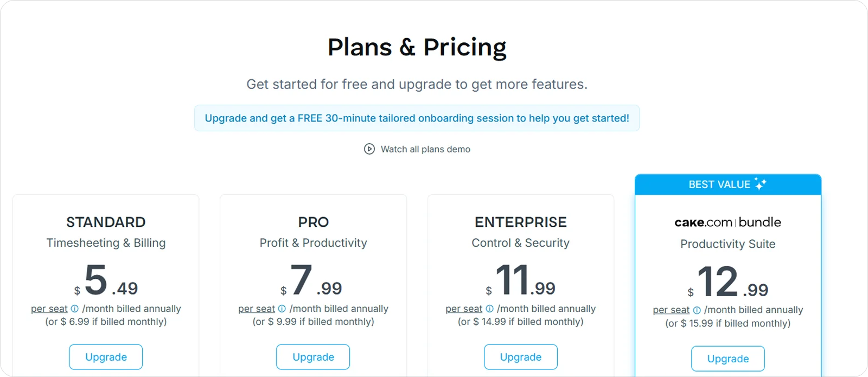Select the Enterprise plan heading
Image resolution: width=868 pixels, height=377 pixels.
pyautogui.click(x=520, y=222)
